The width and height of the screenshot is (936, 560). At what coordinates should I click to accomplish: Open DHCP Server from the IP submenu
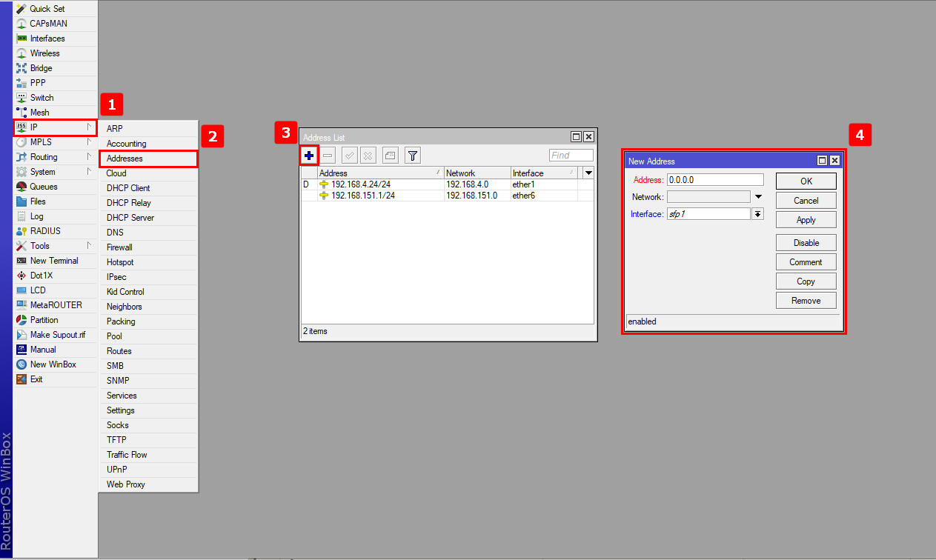[x=130, y=218]
